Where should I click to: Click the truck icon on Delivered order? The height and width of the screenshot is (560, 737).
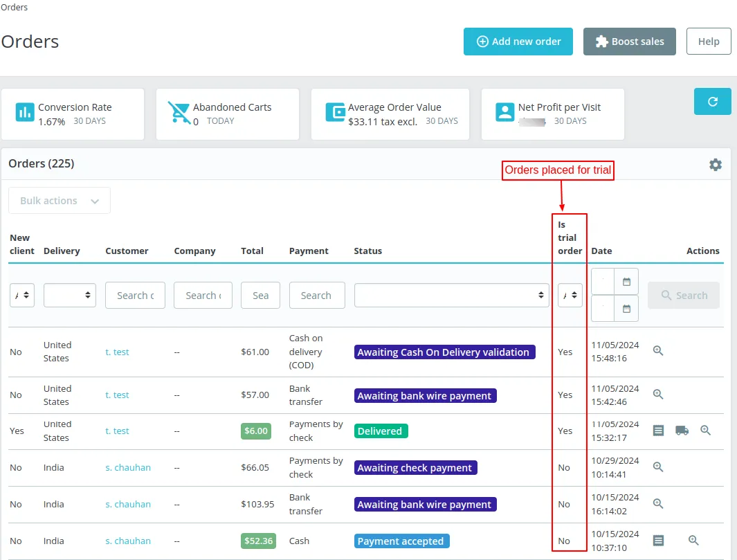coord(682,431)
